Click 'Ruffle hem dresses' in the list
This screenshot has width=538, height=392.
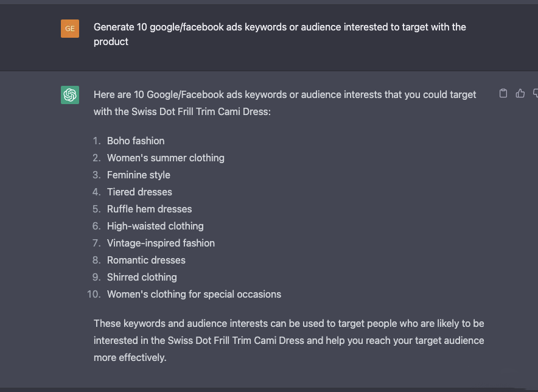(x=149, y=209)
